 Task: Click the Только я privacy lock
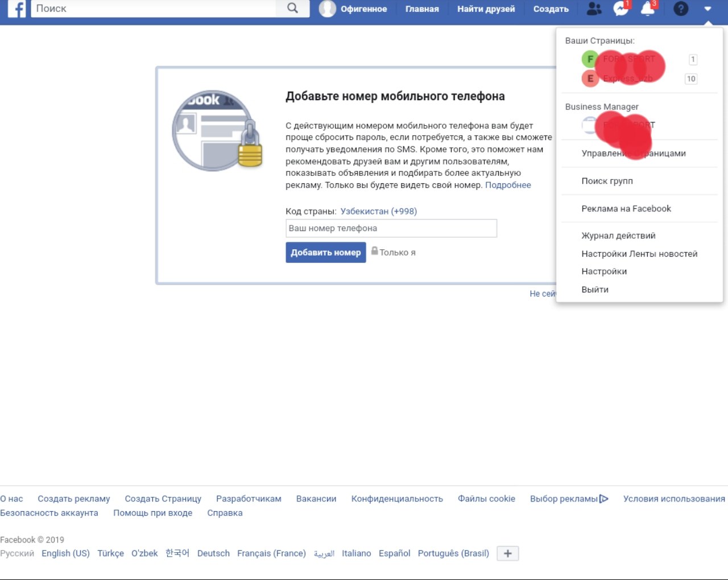tap(394, 252)
